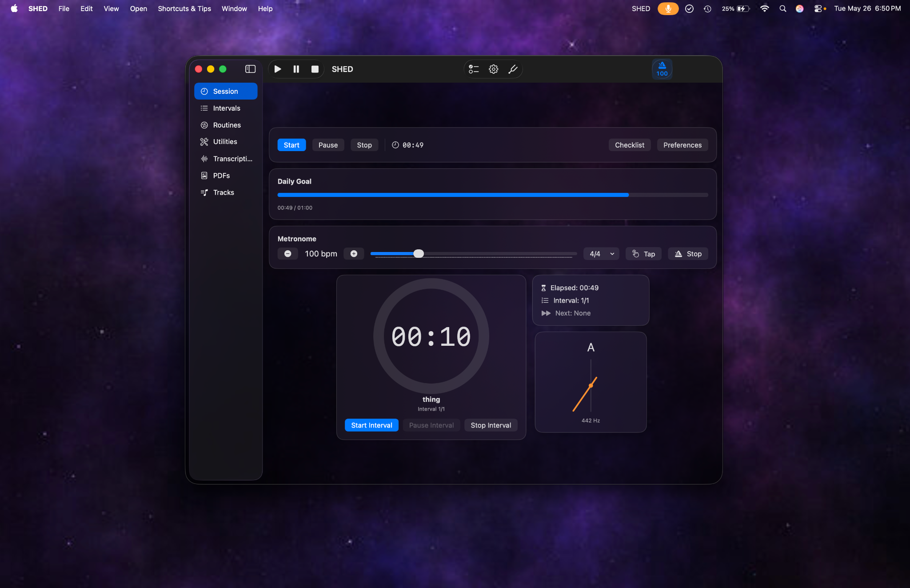The height and width of the screenshot is (588, 910).
Task: Open Intervals in the sidebar
Action: click(226, 108)
